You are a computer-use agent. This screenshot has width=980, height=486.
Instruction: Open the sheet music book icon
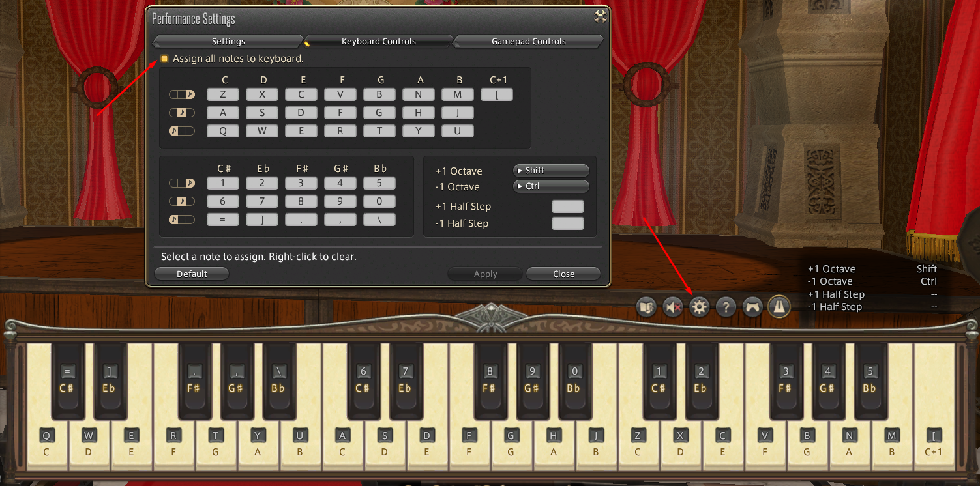point(646,306)
